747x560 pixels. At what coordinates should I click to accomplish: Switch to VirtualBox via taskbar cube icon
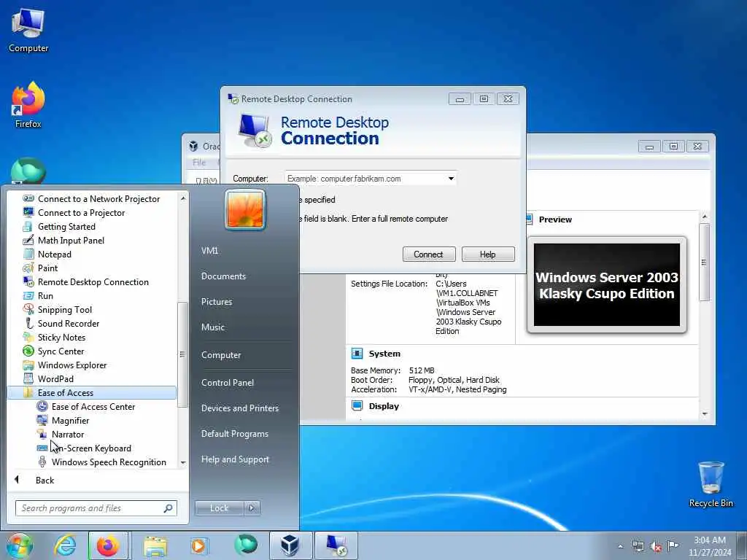pyautogui.click(x=290, y=545)
